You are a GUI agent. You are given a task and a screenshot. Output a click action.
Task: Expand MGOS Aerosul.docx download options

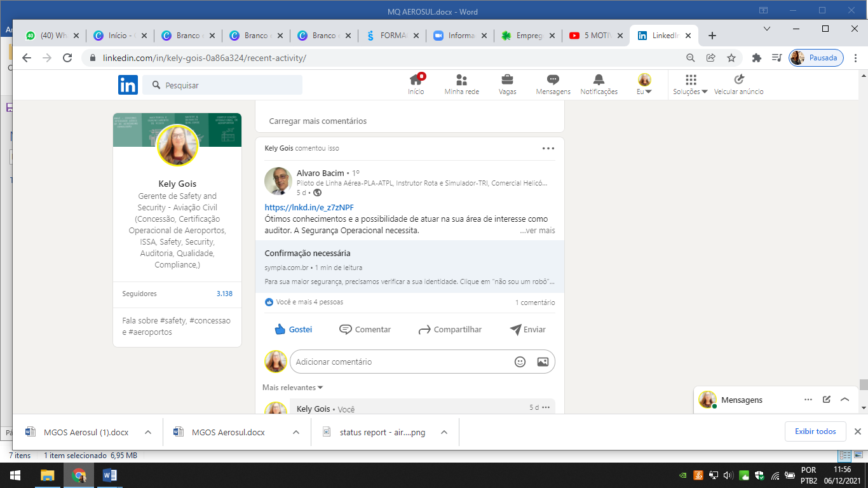tap(296, 432)
